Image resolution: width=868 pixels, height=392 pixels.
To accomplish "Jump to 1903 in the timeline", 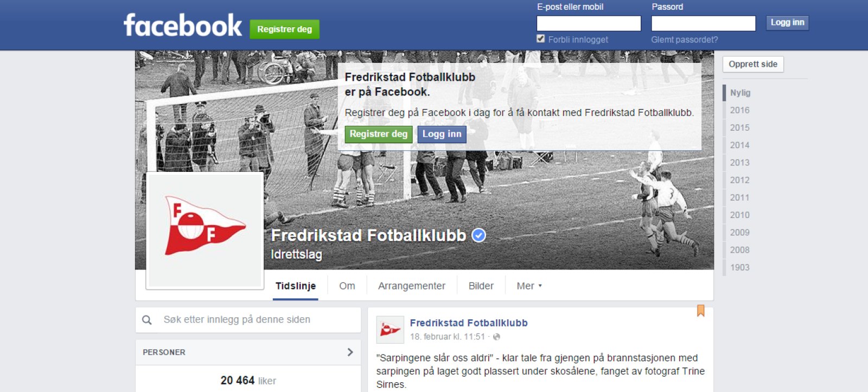I will 739,267.
